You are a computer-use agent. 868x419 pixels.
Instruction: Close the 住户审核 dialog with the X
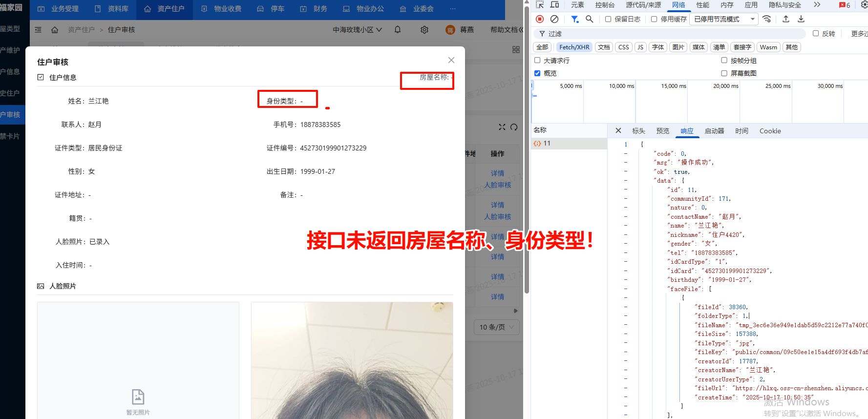pos(451,60)
